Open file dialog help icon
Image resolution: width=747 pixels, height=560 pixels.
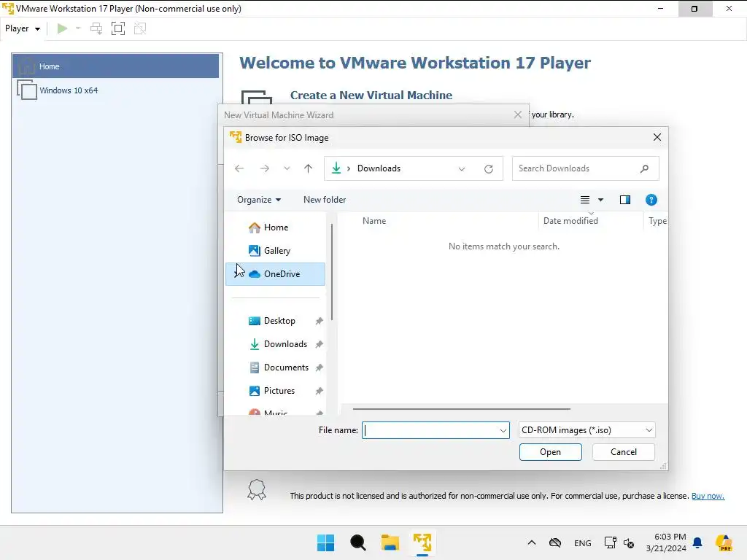pos(651,200)
